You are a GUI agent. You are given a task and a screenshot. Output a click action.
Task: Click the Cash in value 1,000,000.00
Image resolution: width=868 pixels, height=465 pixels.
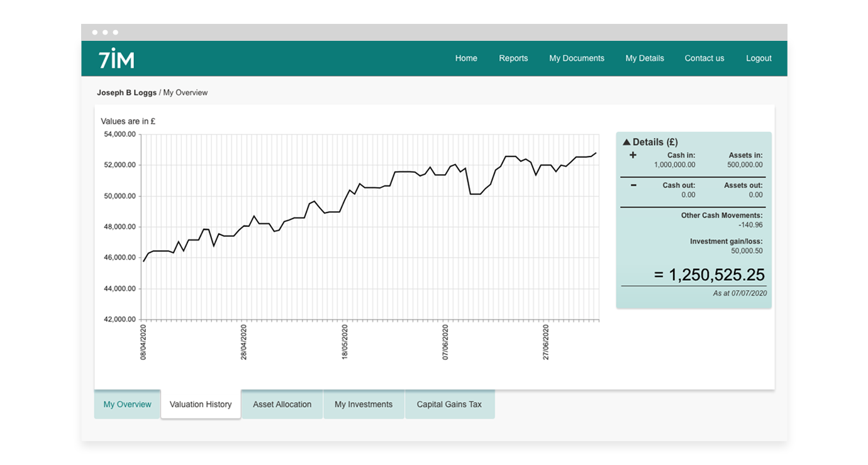(x=674, y=165)
